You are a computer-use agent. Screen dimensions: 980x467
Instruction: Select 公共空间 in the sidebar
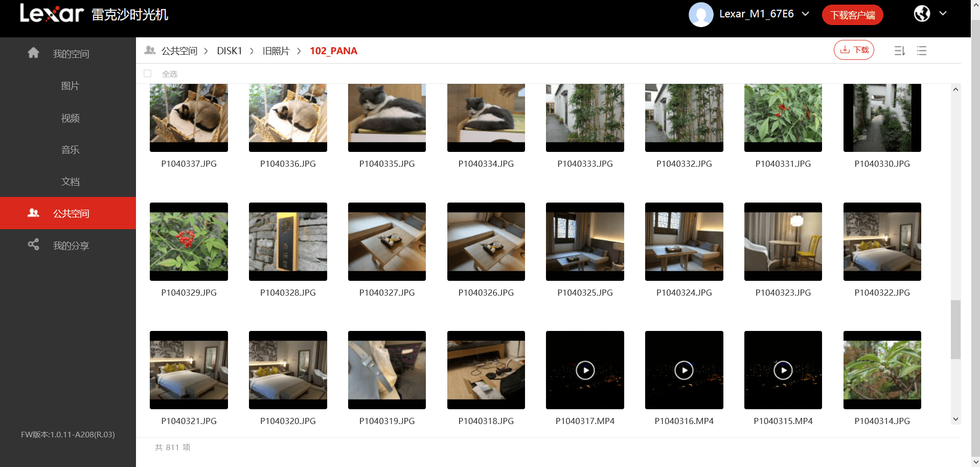(68, 213)
